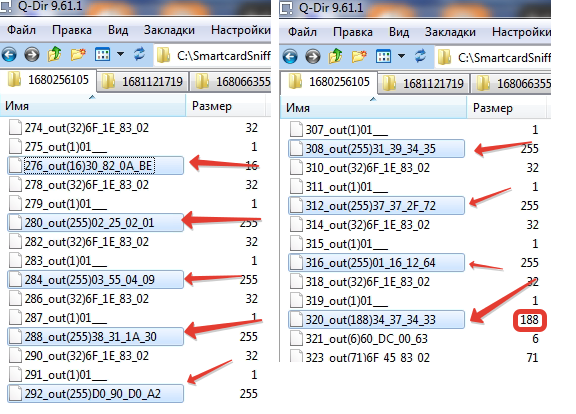The height and width of the screenshot is (414, 576).
Task: Go back in right Q-Dir window
Action: [290, 57]
